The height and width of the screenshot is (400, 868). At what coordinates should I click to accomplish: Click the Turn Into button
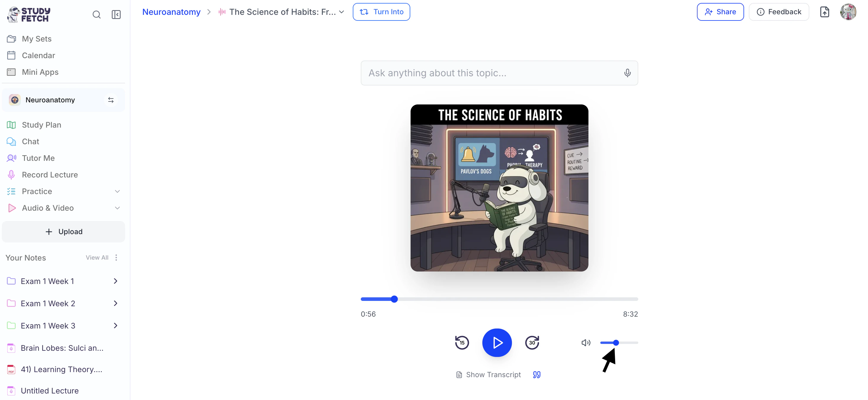[381, 12]
